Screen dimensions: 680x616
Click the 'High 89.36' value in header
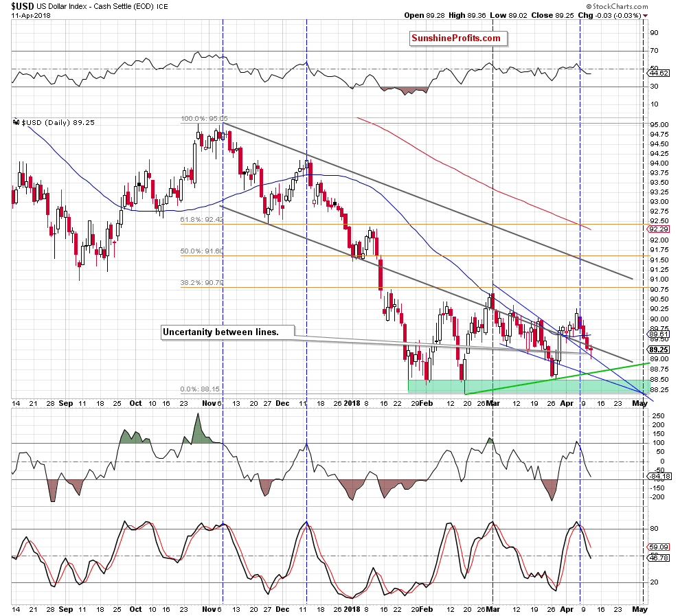[x=467, y=15]
